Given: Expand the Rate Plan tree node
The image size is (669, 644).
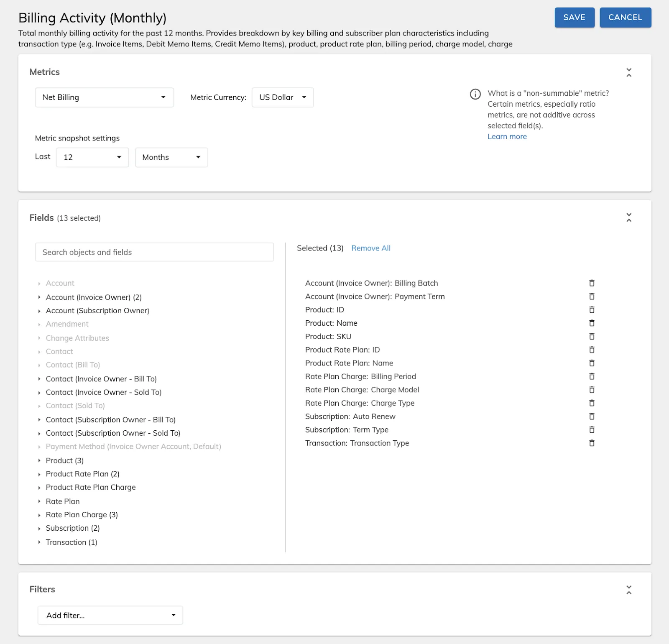Looking at the screenshot, I should [x=39, y=501].
